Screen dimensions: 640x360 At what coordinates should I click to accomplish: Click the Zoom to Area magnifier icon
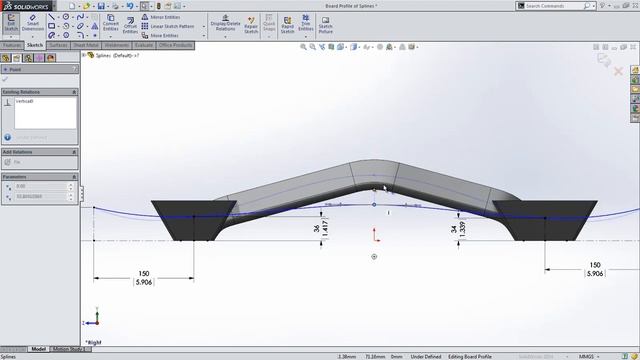click(x=313, y=47)
